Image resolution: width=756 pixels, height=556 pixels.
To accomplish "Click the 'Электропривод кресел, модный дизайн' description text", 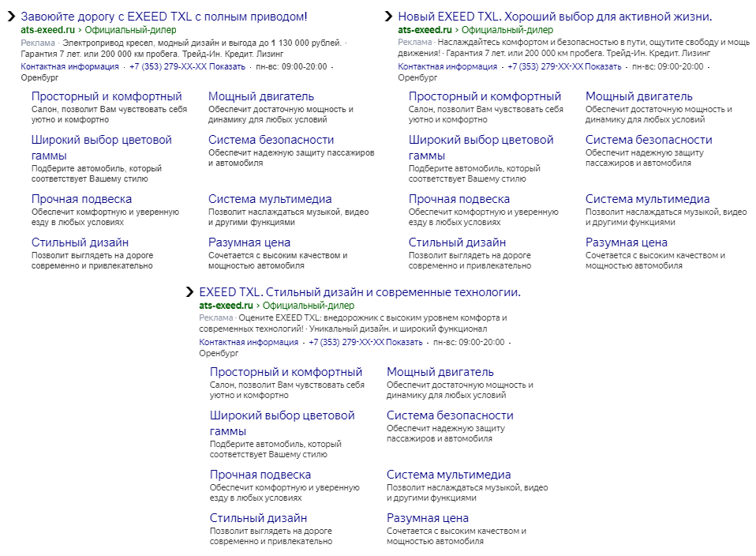I will [x=202, y=43].
